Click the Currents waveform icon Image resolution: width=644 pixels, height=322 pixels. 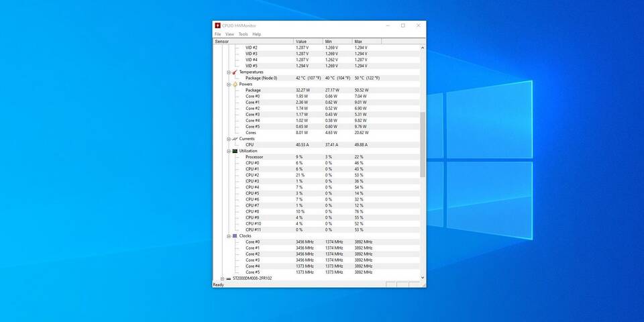point(235,139)
